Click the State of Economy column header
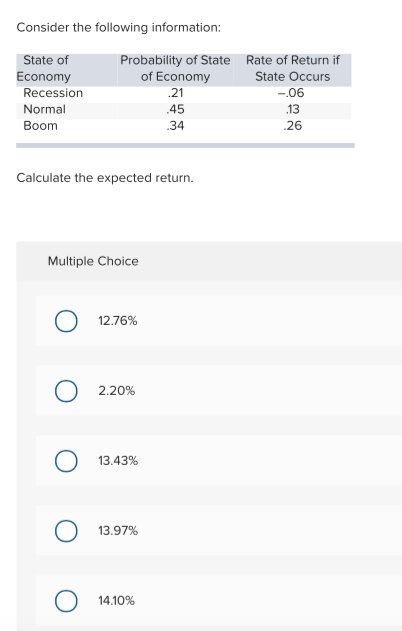Image resolution: width=402 pixels, height=631 pixels. (43, 68)
